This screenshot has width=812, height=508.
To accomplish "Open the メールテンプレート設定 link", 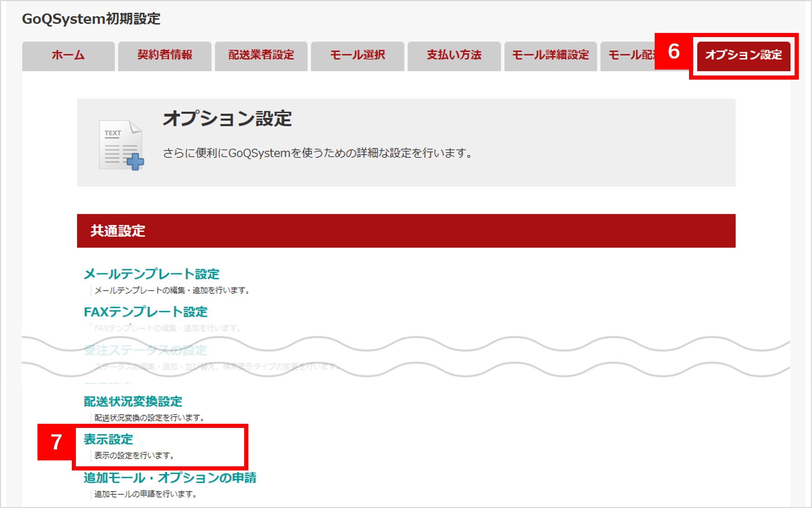I will tap(151, 274).
